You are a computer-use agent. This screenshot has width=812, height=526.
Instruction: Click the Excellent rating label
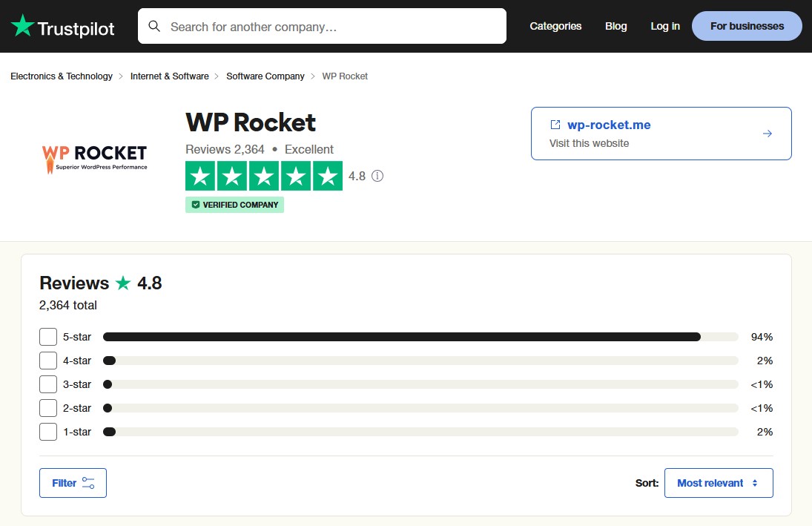(x=309, y=149)
